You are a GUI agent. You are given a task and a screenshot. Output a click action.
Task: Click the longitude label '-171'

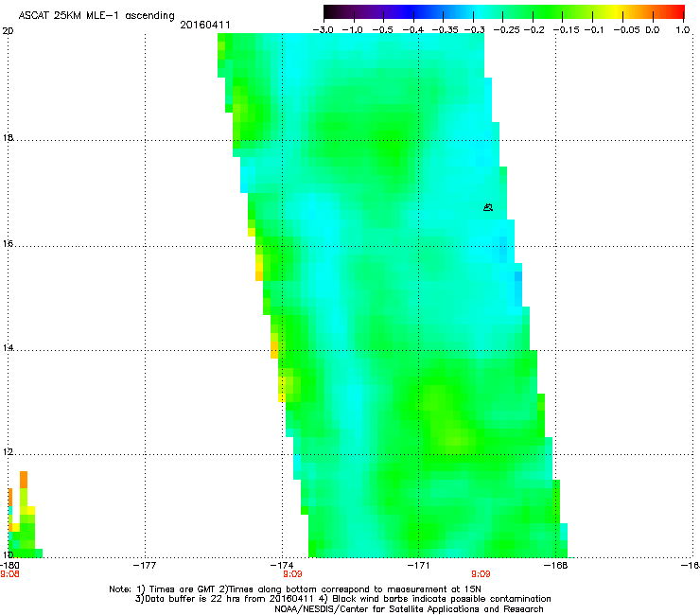[418, 566]
